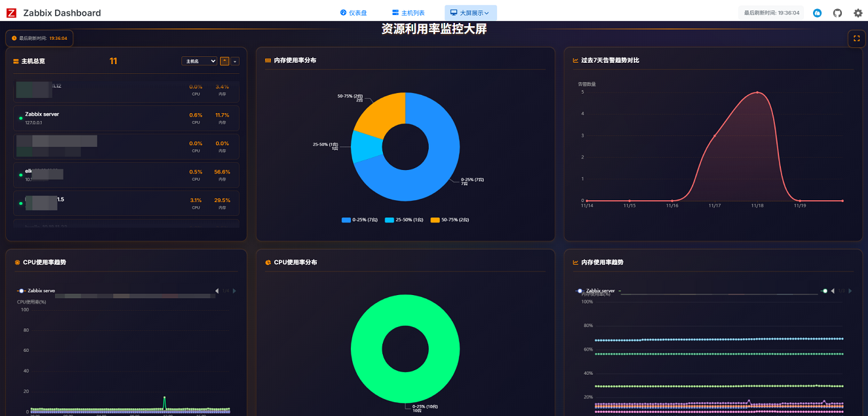Screen dimensions: 868x416
Task: Open the 主机名 sort dropdown
Action: (199, 61)
